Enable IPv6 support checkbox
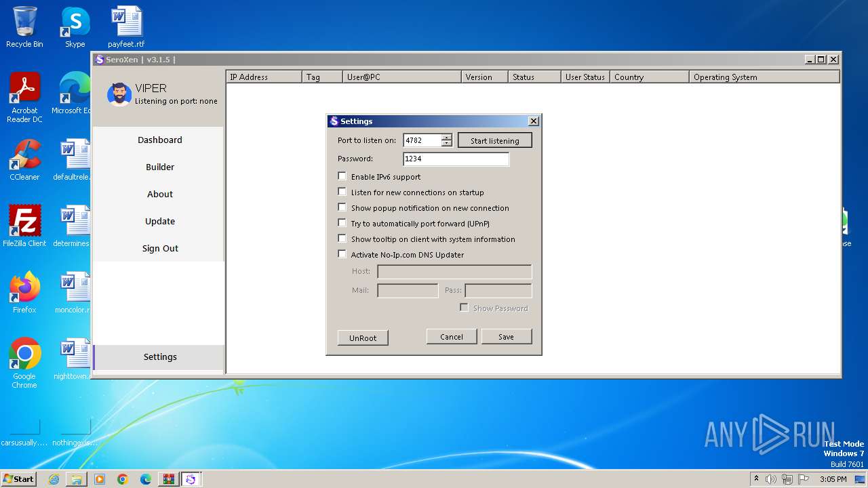The width and height of the screenshot is (868, 488). pyautogui.click(x=342, y=176)
